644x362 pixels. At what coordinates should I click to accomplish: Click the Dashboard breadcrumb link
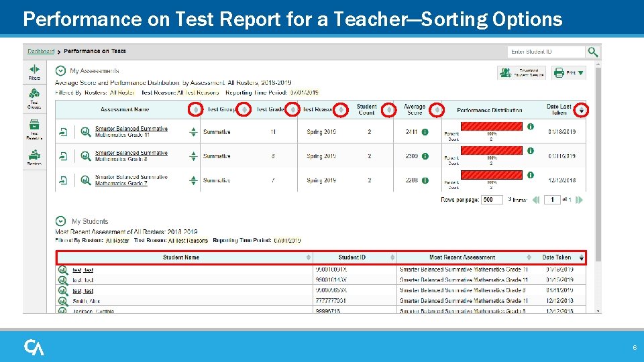(x=41, y=52)
